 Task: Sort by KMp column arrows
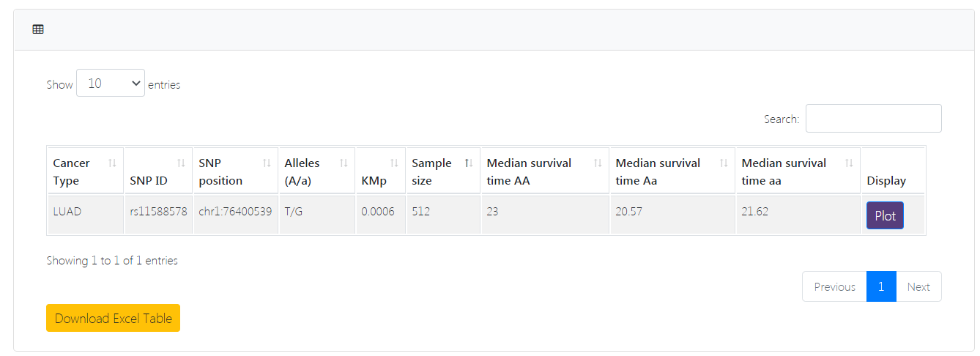point(394,163)
